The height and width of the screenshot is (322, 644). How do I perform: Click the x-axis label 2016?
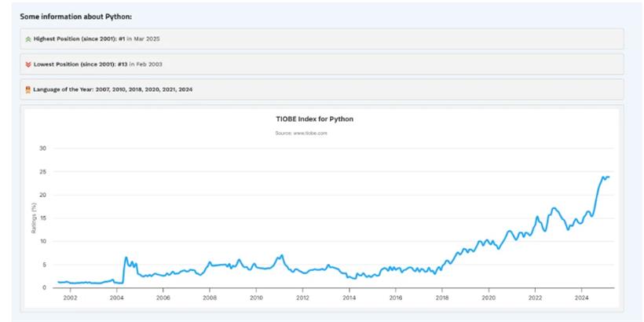[396, 297]
